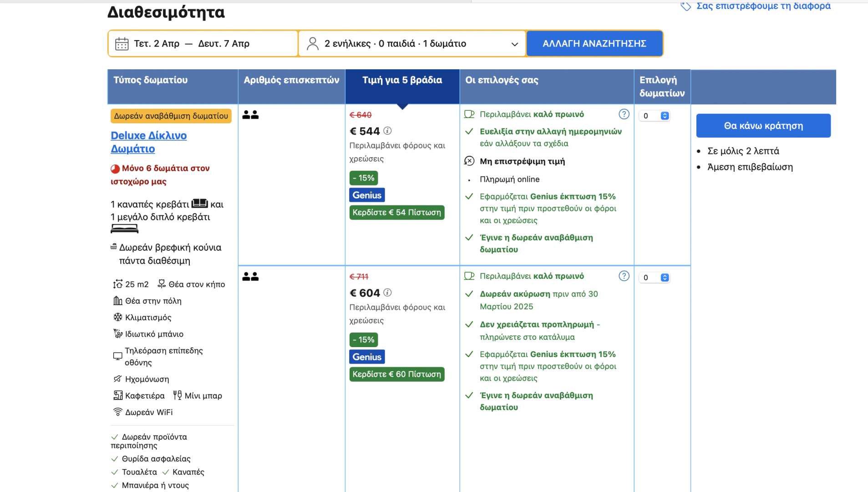
Task: Open room quantity selector for € 604 offer
Action: click(x=655, y=277)
